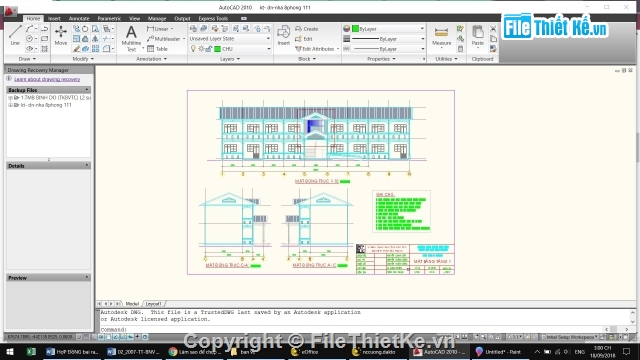Select the Hatch tool in Draw panel
The width and height of the screenshot is (640, 360).
(44, 49)
